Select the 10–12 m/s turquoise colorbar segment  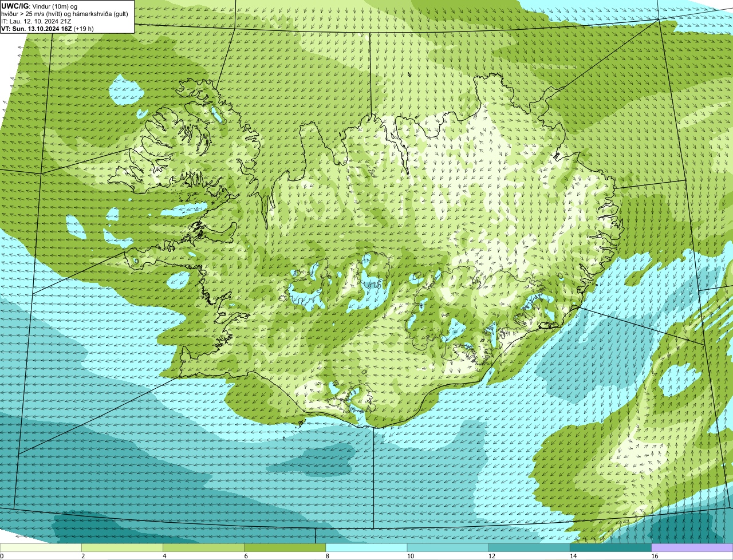pos(448,548)
